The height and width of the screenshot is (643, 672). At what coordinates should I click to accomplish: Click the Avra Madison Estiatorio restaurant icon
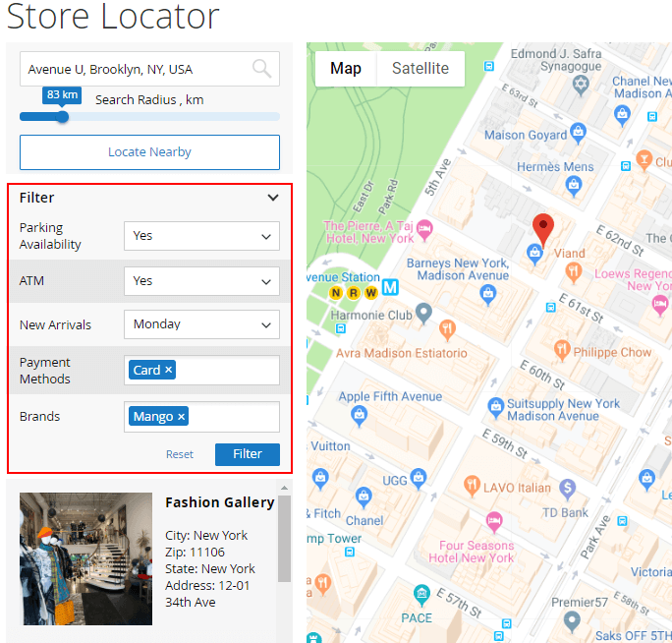[x=447, y=328]
